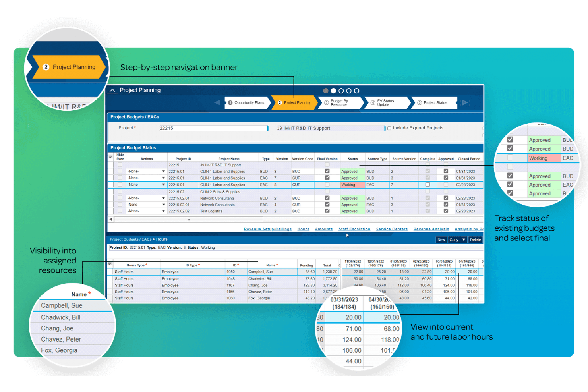
Task: Click the horizontal scrollbar under the budget table
Action: click(189, 219)
